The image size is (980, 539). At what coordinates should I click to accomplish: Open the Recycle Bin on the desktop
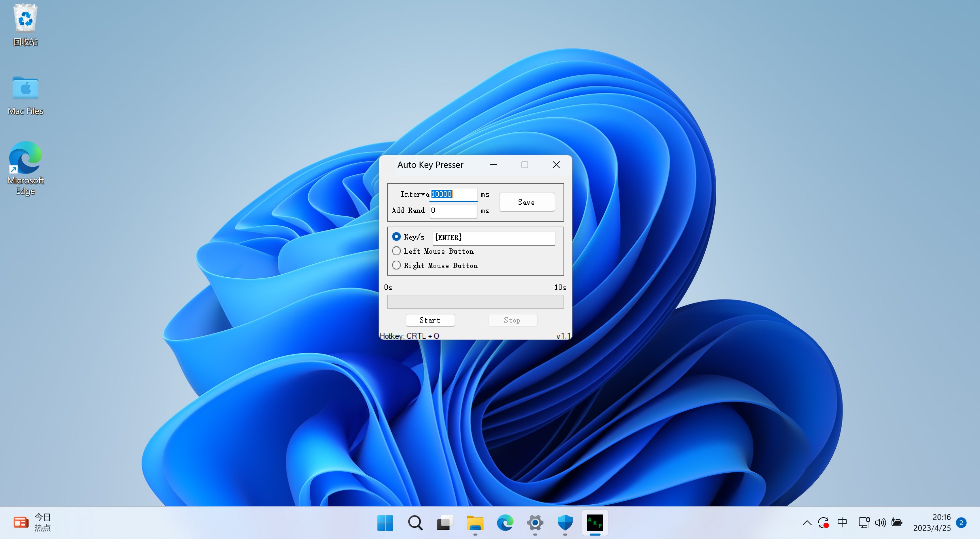pyautogui.click(x=25, y=18)
